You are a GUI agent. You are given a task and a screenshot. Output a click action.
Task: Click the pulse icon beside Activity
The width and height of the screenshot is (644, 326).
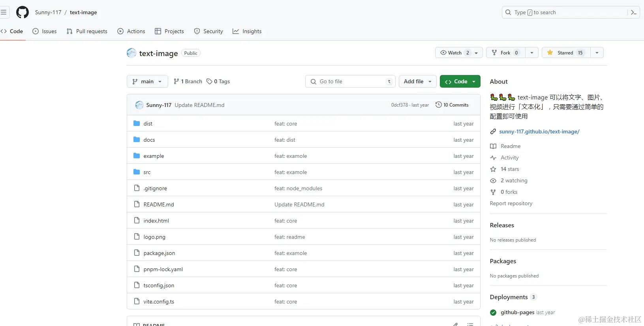[x=493, y=158]
